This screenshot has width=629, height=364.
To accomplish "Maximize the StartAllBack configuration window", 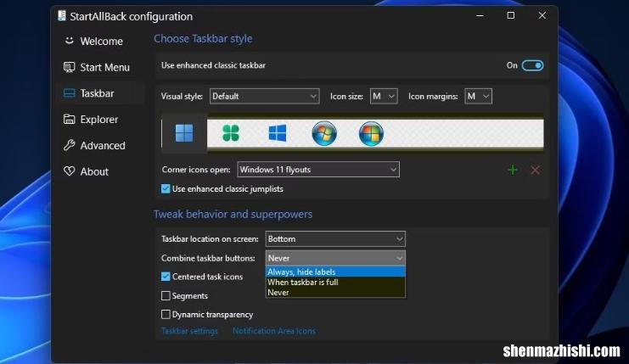I will pos(511,15).
